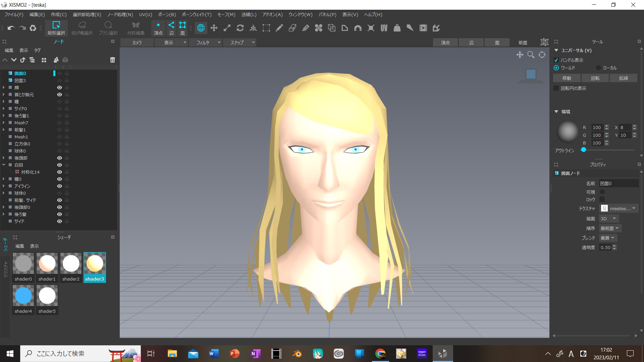Open the ブレンド 乗算 dropdown
Image resolution: width=644 pixels, height=362 pixels.
tap(608, 238)
